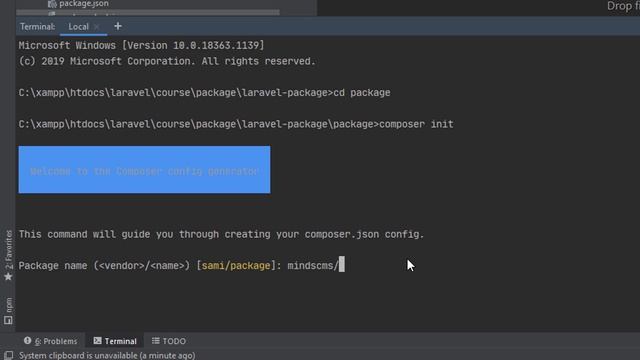Click the TODO list icon

tap(156, 340)
